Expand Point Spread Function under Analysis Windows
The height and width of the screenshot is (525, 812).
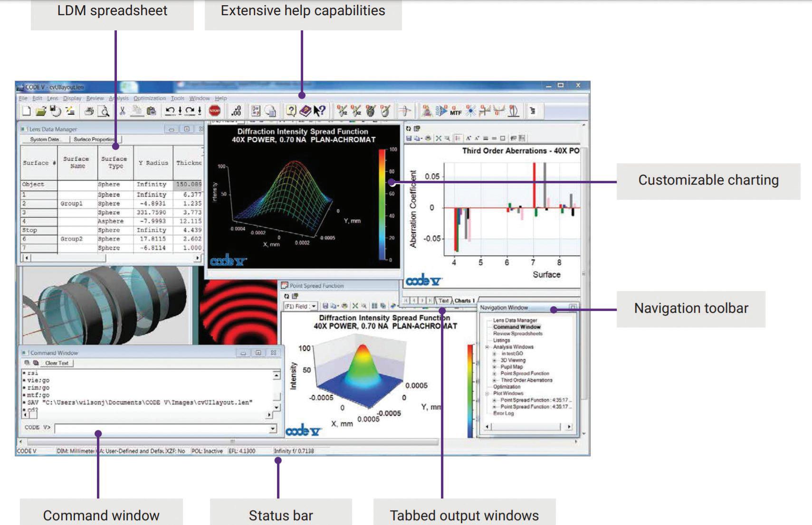click(x=494, y=374)
